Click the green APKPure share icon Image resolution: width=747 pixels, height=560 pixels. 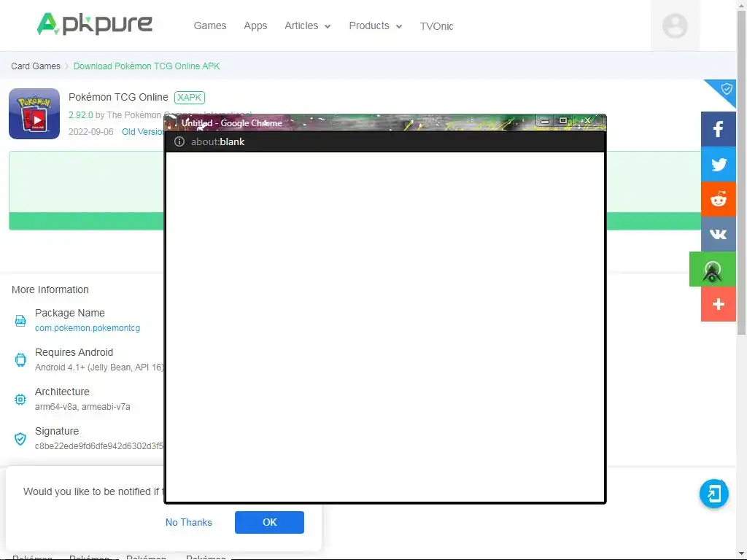click(713, 270)
